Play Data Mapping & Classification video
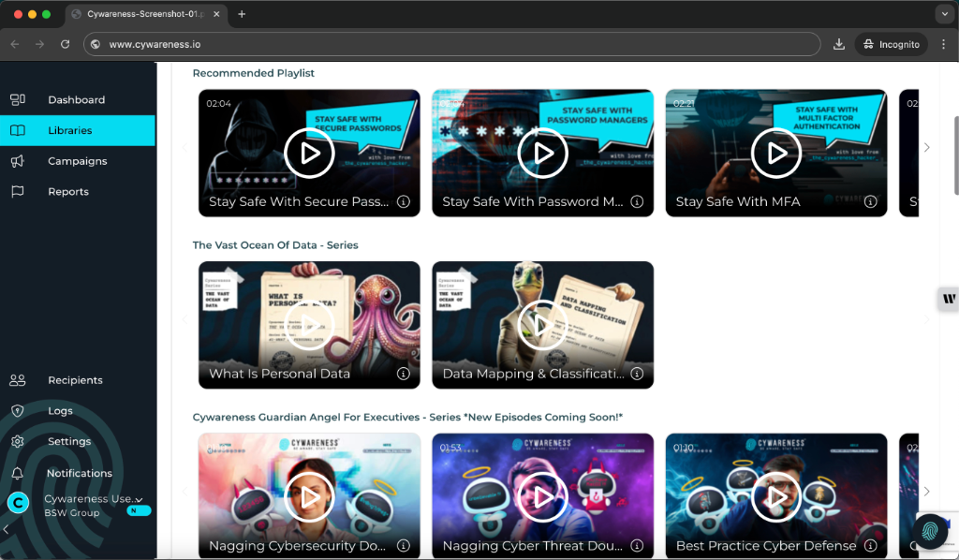The height and width of the screenshot is (560, 959). coord(542,325)
